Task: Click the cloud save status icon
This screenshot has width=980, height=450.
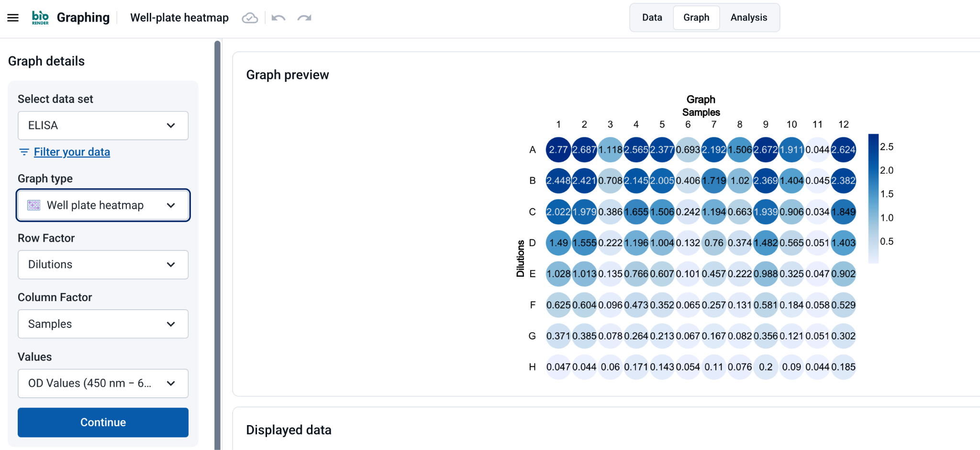Action: [x=250, y=18]
